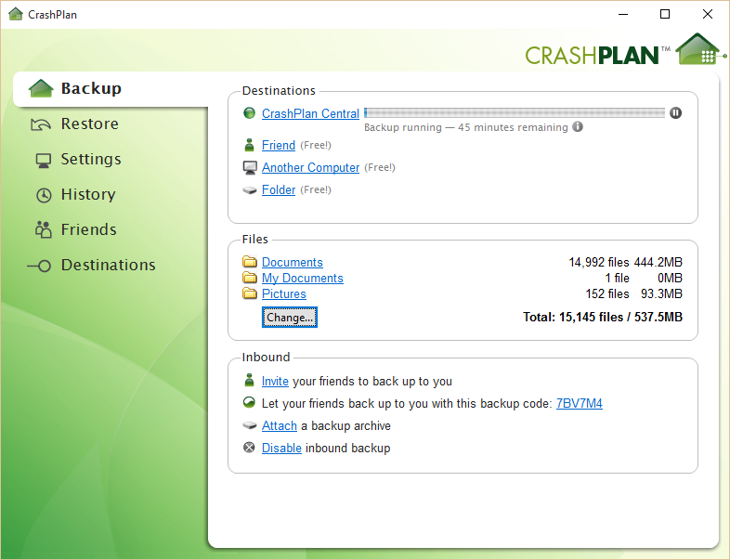Click the CrashPlan Central backup progress bar
This screenshot has height=560, width=730.
tap(515, 112)
